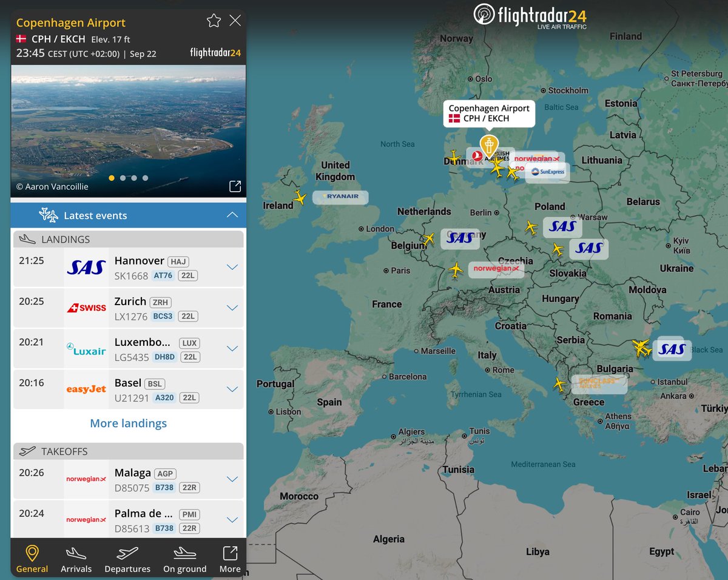
Task: Open the Departures tab
Action: [x=127, y=558]
